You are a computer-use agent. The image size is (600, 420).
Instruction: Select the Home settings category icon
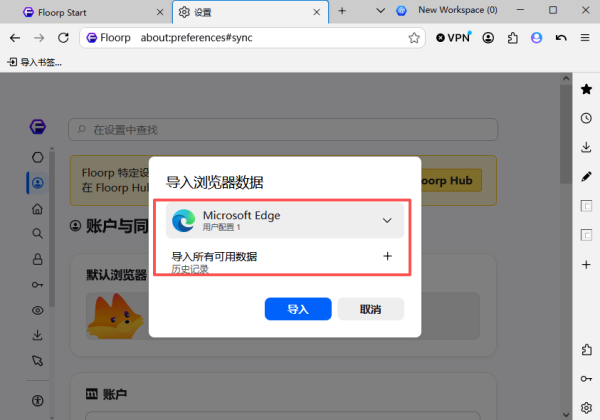[x=38, y=209]
